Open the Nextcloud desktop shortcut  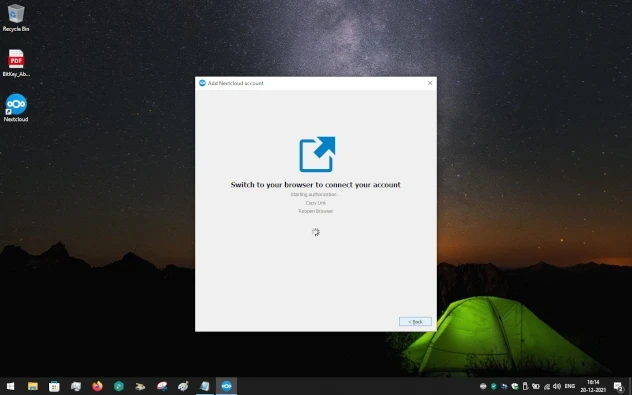click(16, 108)
